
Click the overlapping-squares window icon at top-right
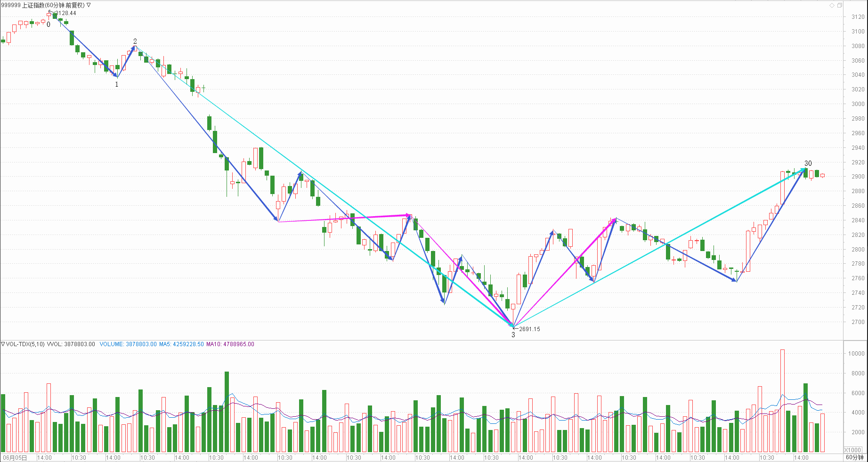[839, 5]
